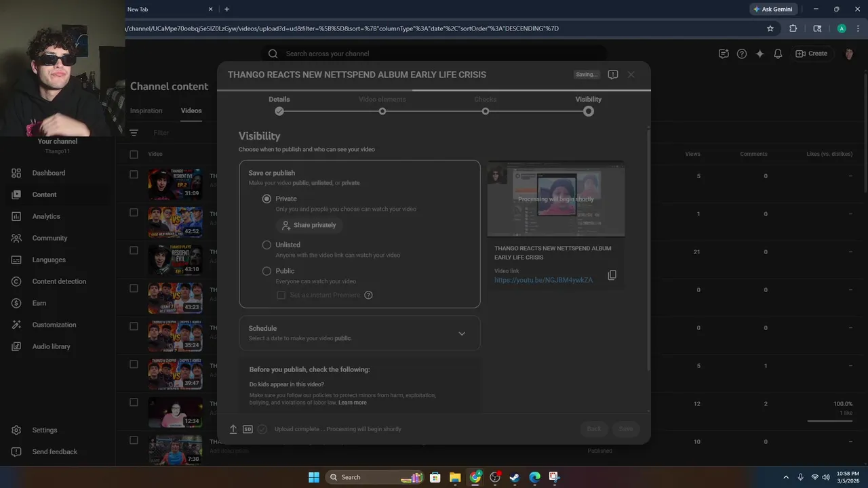868x488 pixels.
Task: Open the channel avatar account menu
Action: click(x=848, y=54)
